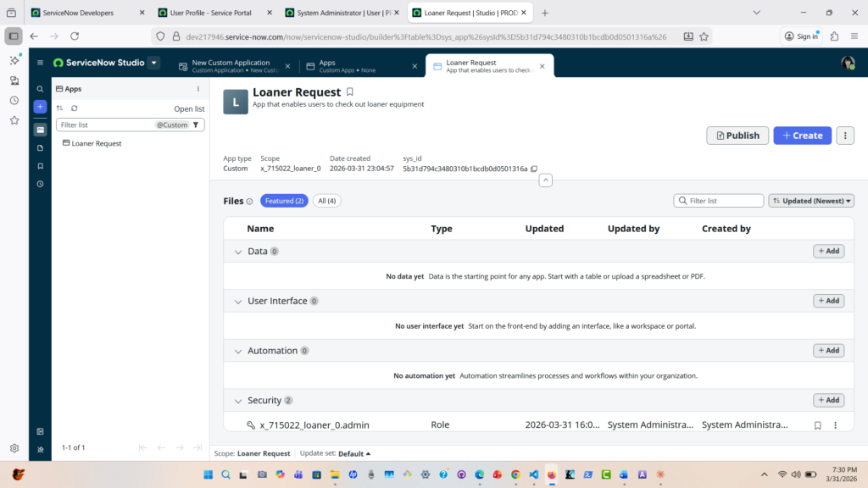Switch to the New Custom Application tab
868x488 pixels.
pos(231,66)
